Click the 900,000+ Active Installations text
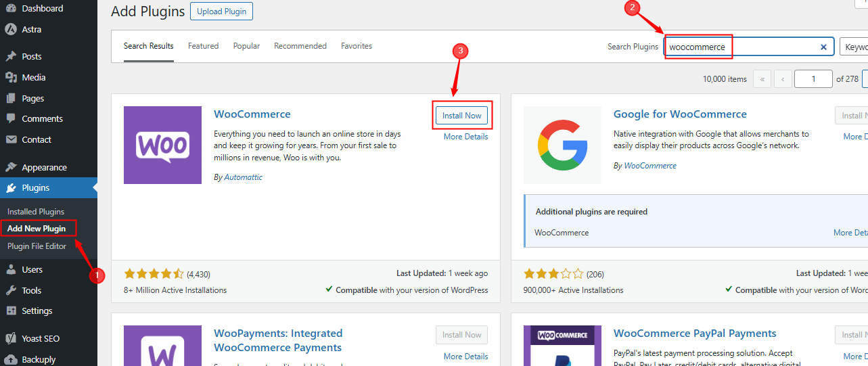 coord(574,290)
